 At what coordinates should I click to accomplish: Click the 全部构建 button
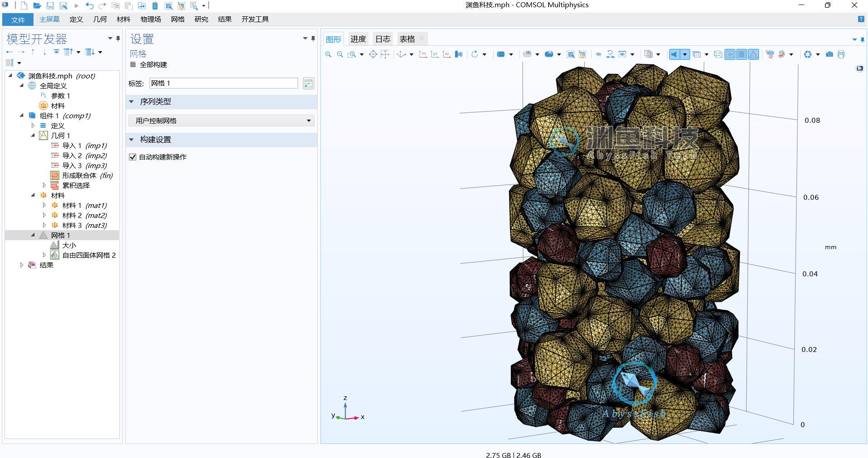149,65
